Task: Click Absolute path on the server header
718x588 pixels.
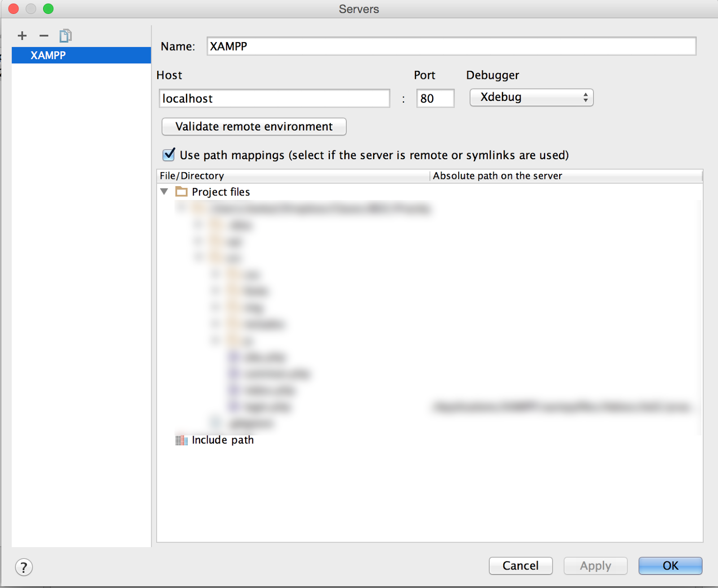Action: (x=566, y=176)
